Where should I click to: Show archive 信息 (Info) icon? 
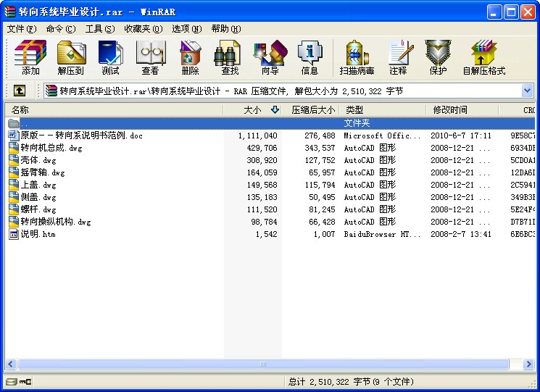pos(310,57)
